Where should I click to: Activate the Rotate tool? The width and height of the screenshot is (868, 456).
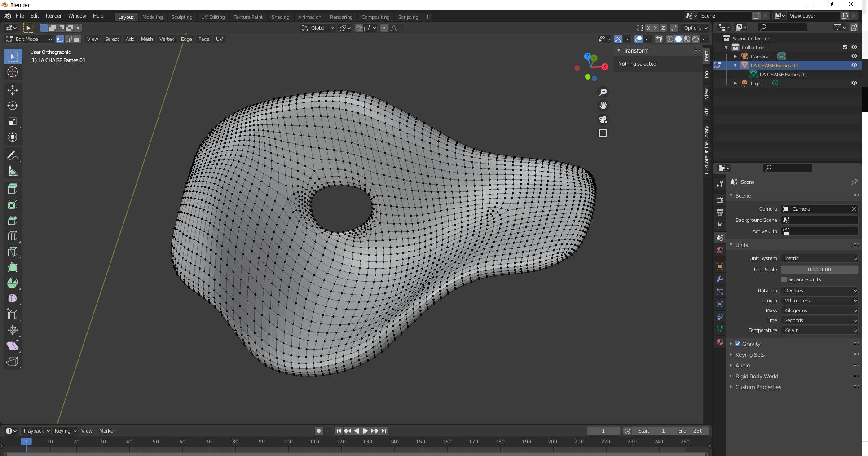pos(13,106)
